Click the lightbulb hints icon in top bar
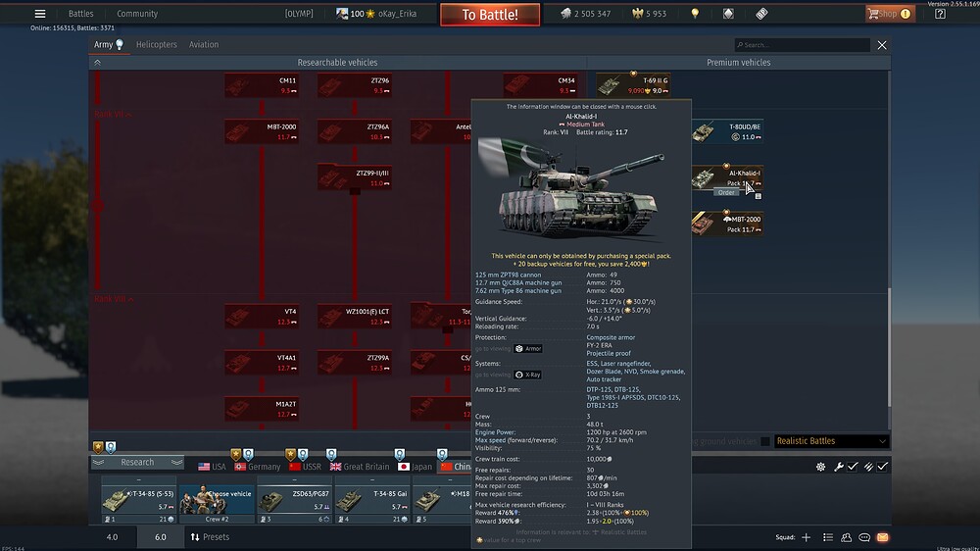This screenshot has height=551, width=980. pyautogui.click(x=695, y=14)
